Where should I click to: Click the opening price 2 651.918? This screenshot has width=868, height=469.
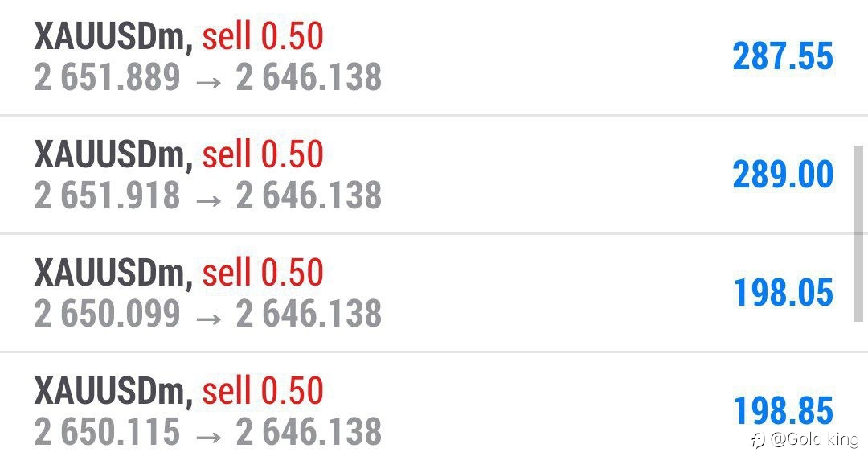pyautogui.click(x=108, y=195)
